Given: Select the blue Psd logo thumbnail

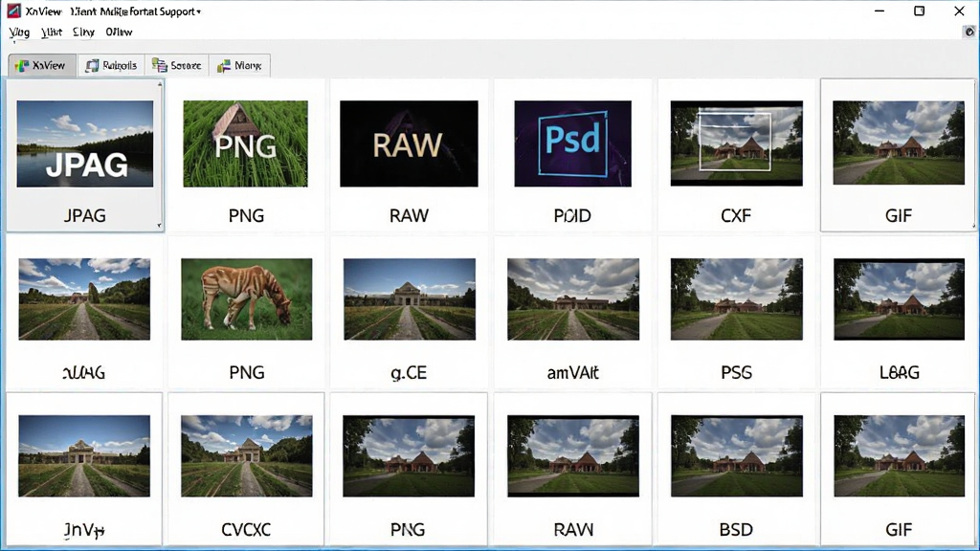Looking at the screenshot, I should pyautogui.click(x=572, y=143).
